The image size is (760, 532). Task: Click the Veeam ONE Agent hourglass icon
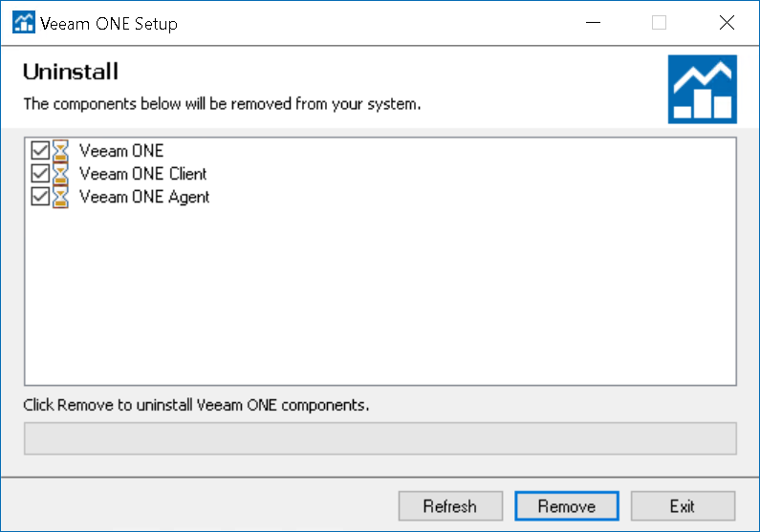click(x=60, y=197)
